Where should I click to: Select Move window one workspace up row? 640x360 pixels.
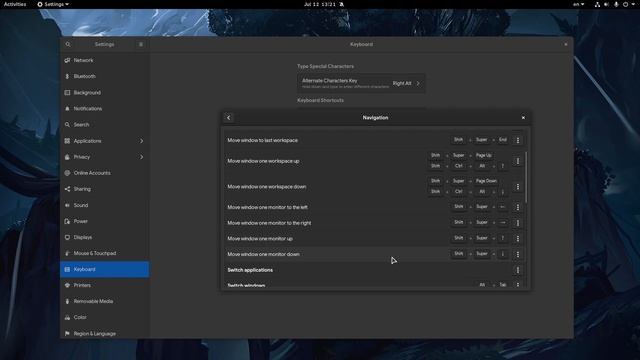pyautogui.click(x=374, y=161)
